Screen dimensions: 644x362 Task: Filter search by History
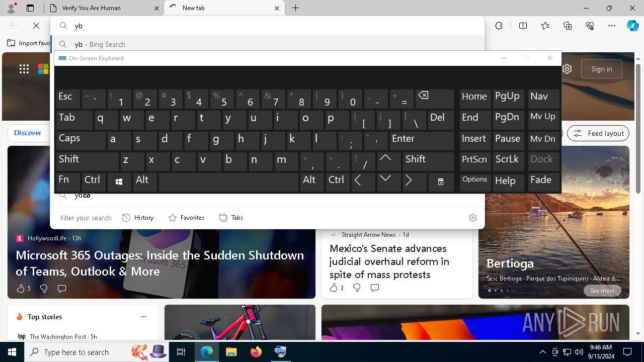click(x=138, y=218)
